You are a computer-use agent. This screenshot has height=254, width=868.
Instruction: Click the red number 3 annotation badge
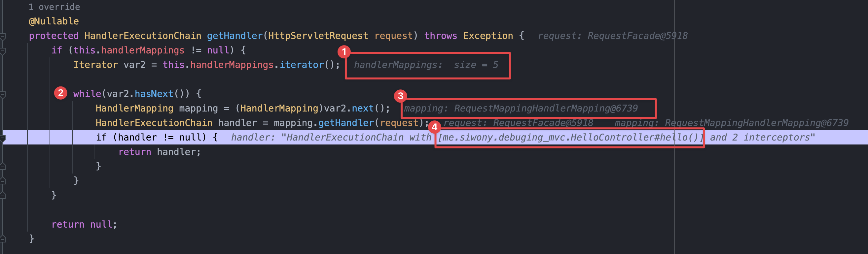pos(400,96)
